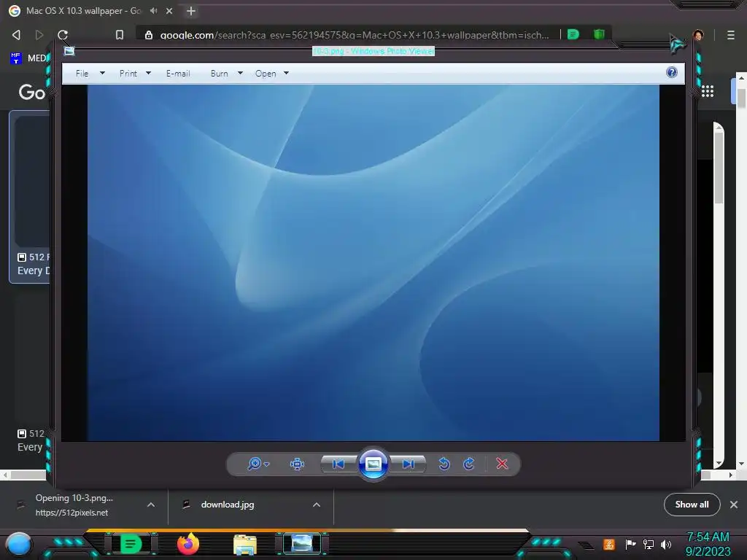Open download.jpg from downloads bar
The height and width of the screenshot is (560, 747).
point(228,505)
